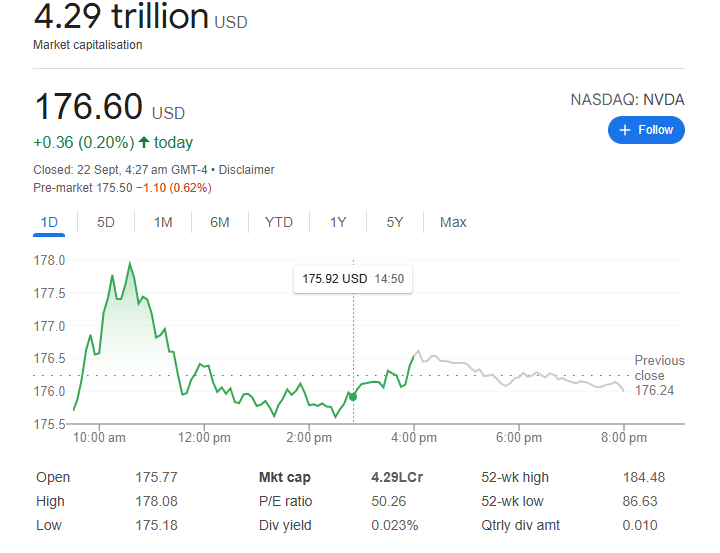Show the 6M chart range
The height and width of the screenshot is (553, 720).
(220, 222)
